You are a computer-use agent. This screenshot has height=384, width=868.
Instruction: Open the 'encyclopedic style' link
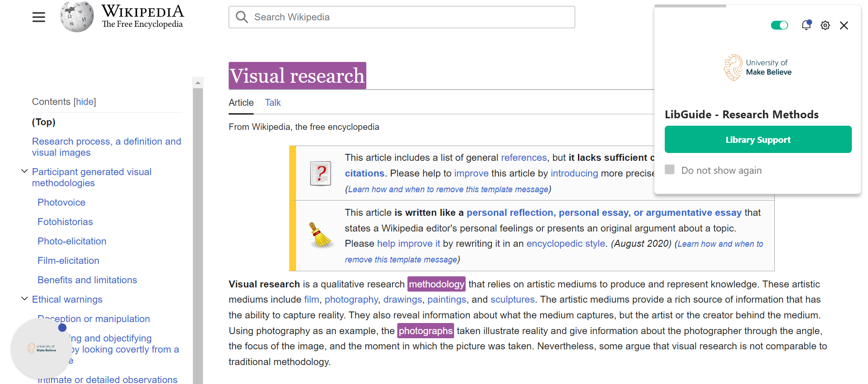click(x=565, y=244)
